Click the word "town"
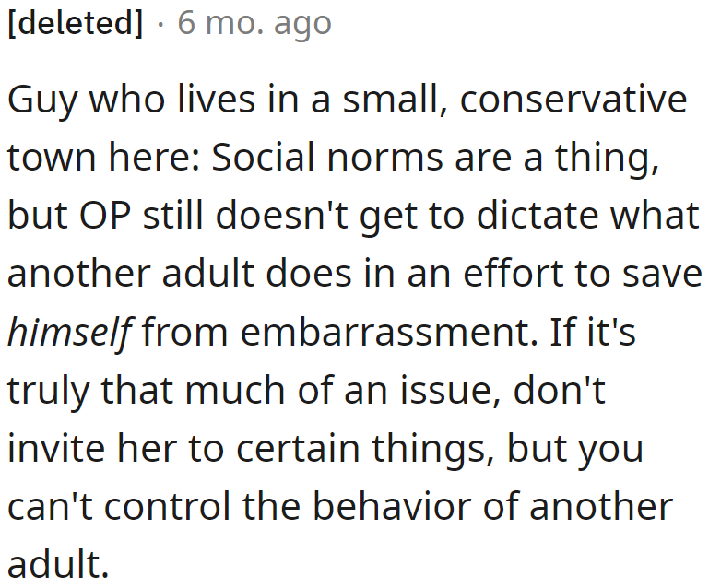Screen dimensions: 709x588 50,158
